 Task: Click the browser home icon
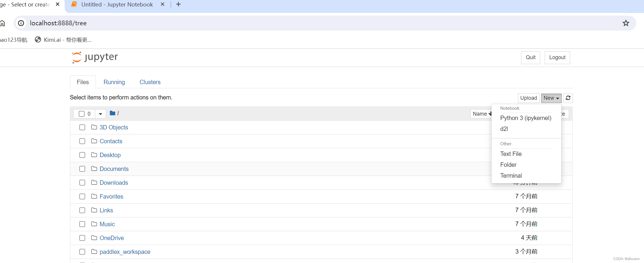[3, 23]
